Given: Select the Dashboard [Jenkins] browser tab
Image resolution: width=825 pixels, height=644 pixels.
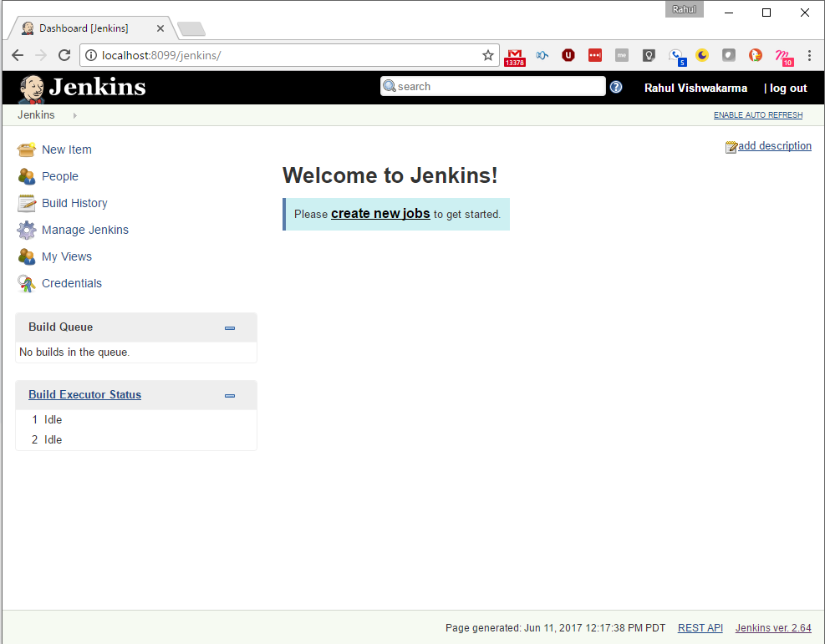Looking at the screenshot, I should (84, 28).
